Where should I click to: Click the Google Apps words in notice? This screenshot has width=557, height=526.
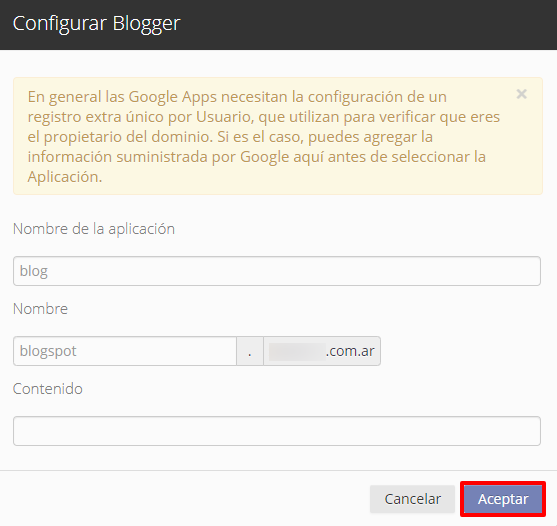[173, 97]
